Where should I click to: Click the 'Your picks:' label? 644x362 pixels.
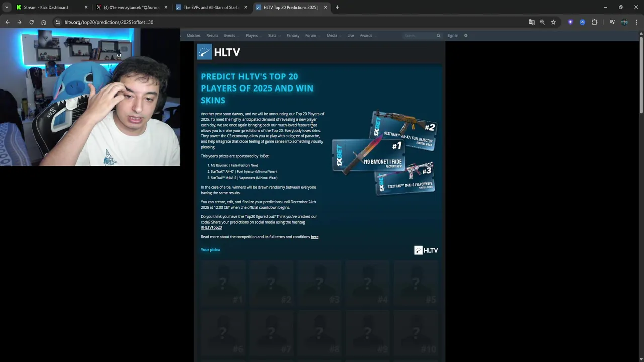pos(210,250)
